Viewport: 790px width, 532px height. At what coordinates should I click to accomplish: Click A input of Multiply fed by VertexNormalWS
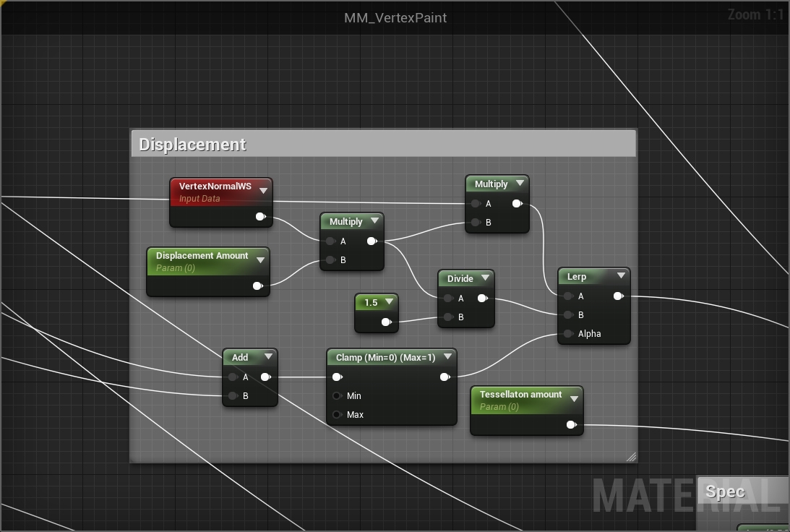tap(330, 241)
